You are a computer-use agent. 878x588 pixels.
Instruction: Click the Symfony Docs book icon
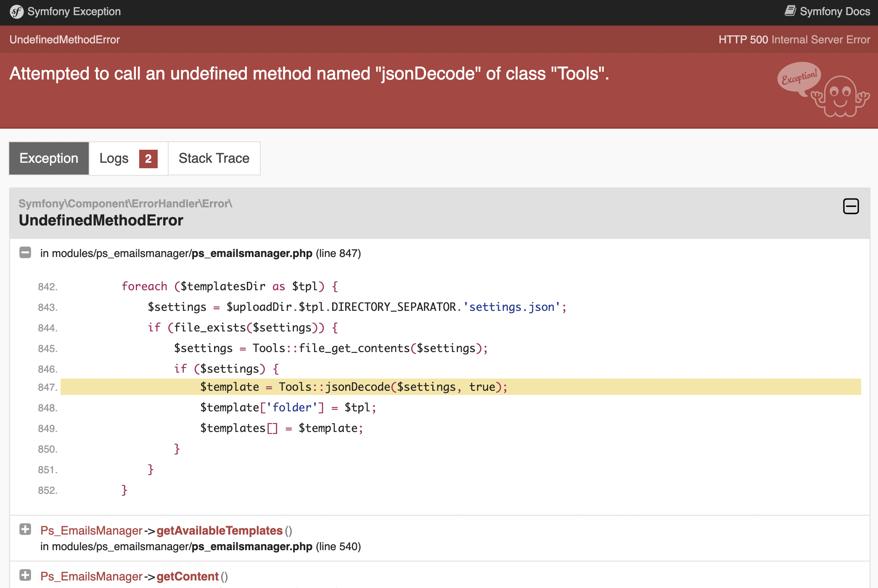click(x=791, y=11)
